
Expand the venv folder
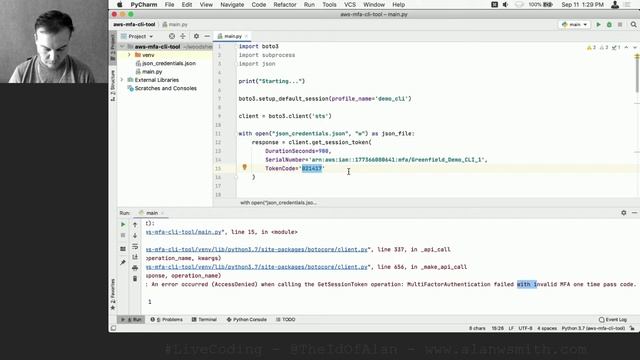pyautogui.click(x=129, y=55)
